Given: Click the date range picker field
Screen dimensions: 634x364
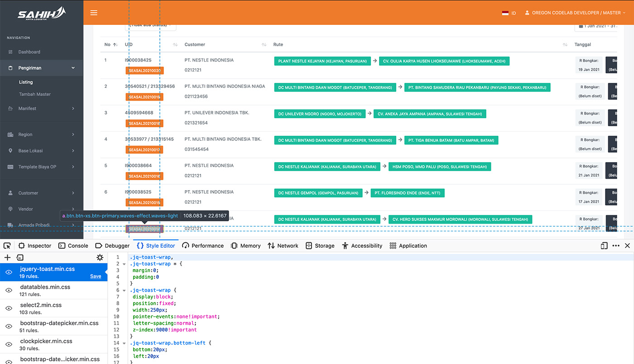Looking at the screenshot, I should coord(597,26).
